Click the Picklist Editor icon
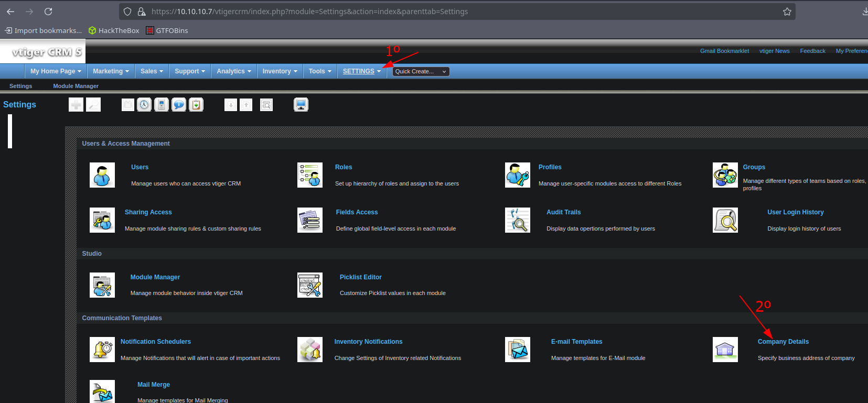Screen dimensions: 868x403 (x=310, y=285)
